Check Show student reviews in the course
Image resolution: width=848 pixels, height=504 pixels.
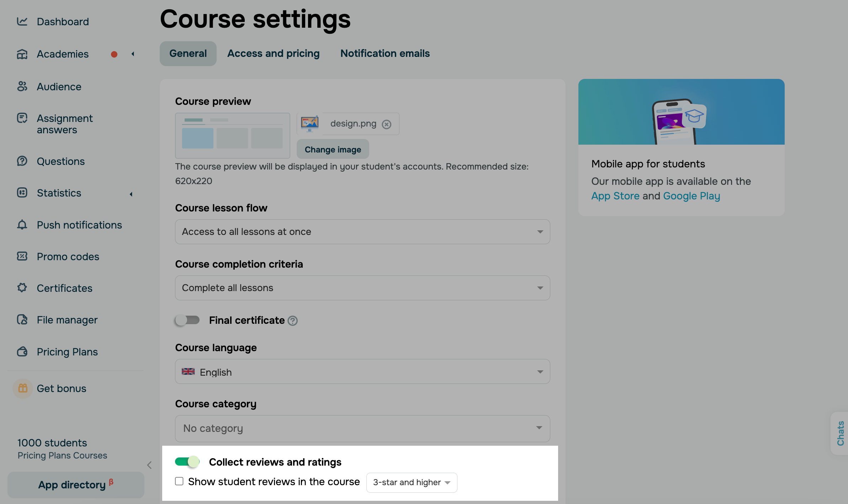(179, 481)
